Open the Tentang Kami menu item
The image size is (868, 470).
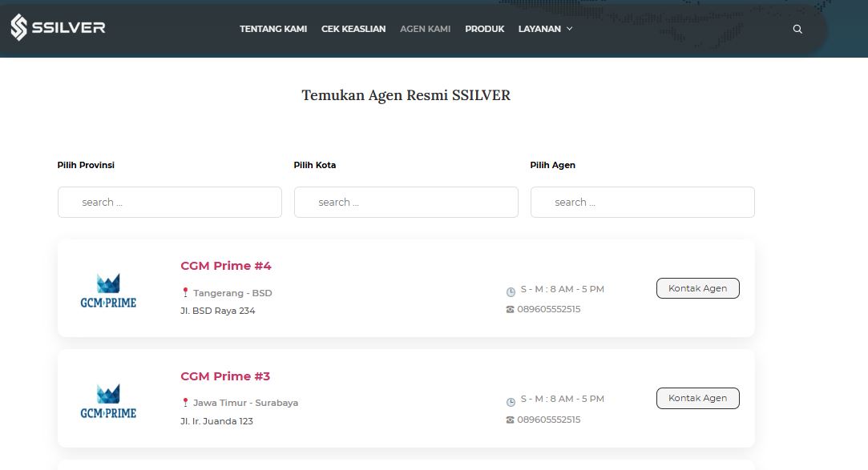point(273,29)
